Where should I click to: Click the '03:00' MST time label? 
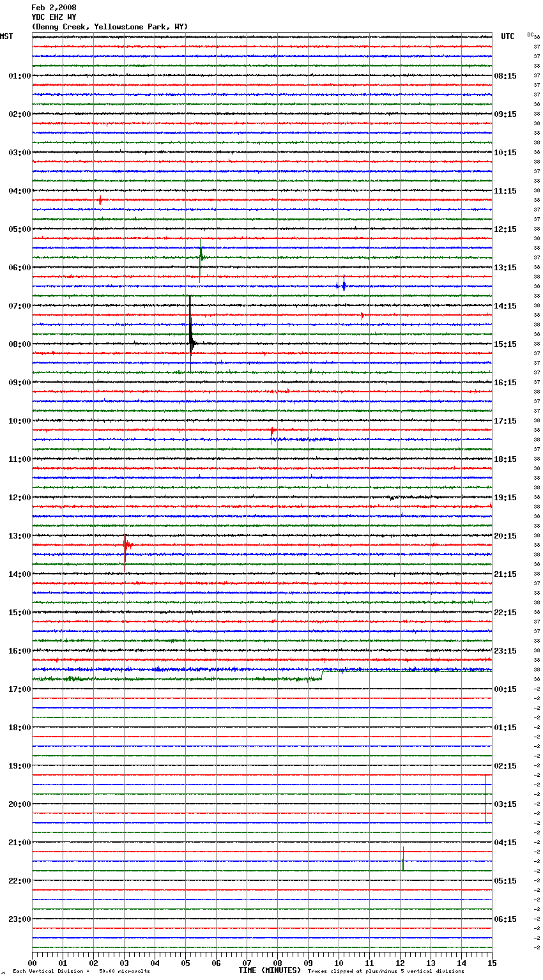click(20, 153)
